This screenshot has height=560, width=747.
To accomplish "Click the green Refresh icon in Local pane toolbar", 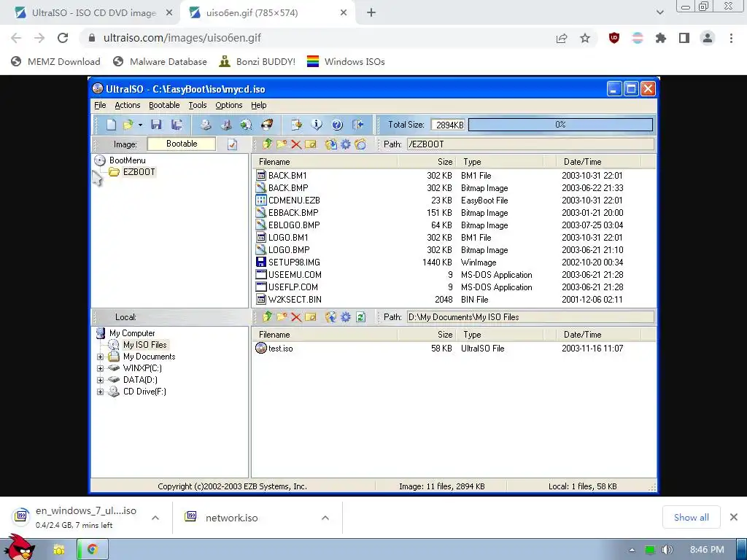I will point(360,317).
